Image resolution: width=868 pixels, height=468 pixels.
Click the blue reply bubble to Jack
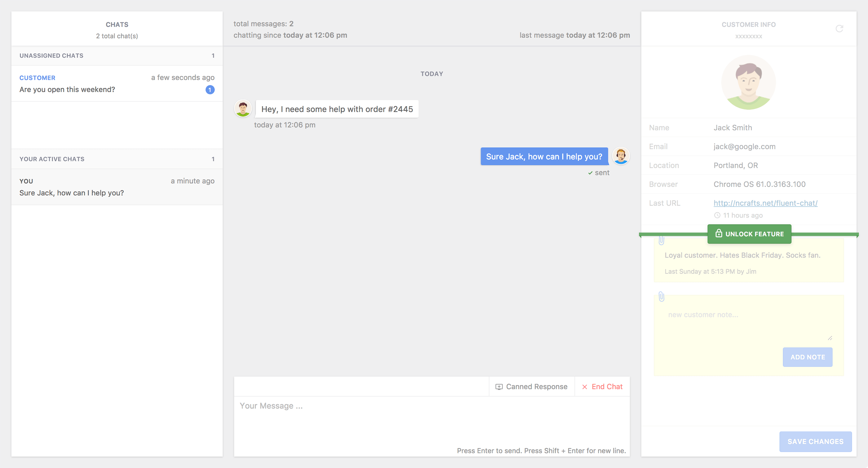pyautogui.click(x=544, y=156)
